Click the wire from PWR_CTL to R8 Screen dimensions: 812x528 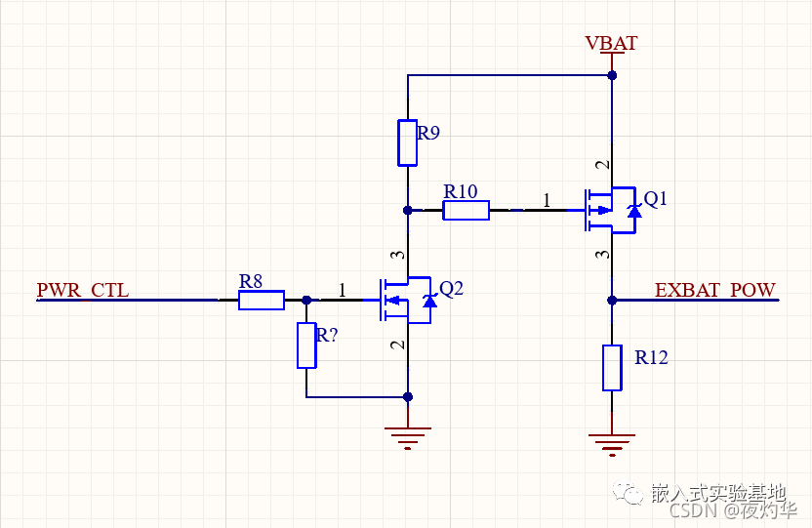127,301
